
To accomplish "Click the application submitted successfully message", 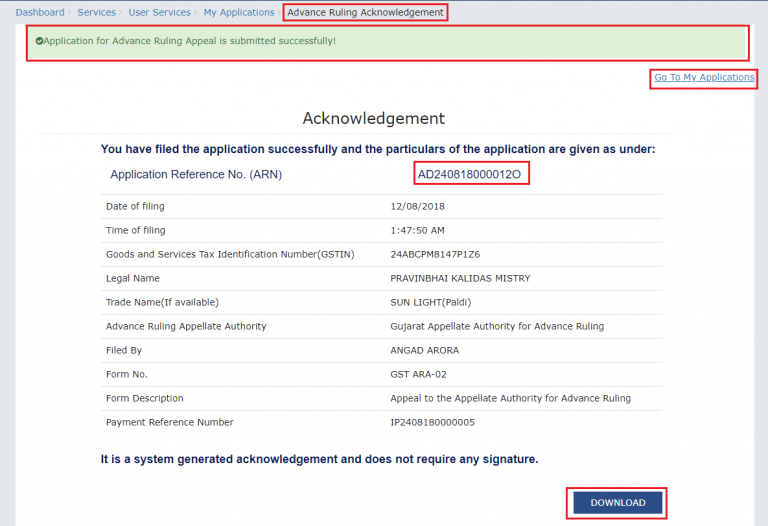I will (x=191, y=41).
